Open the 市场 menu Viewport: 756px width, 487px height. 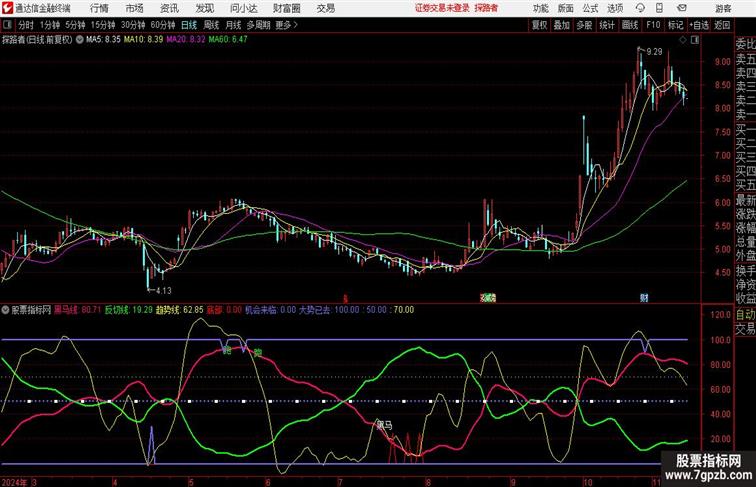135,8
